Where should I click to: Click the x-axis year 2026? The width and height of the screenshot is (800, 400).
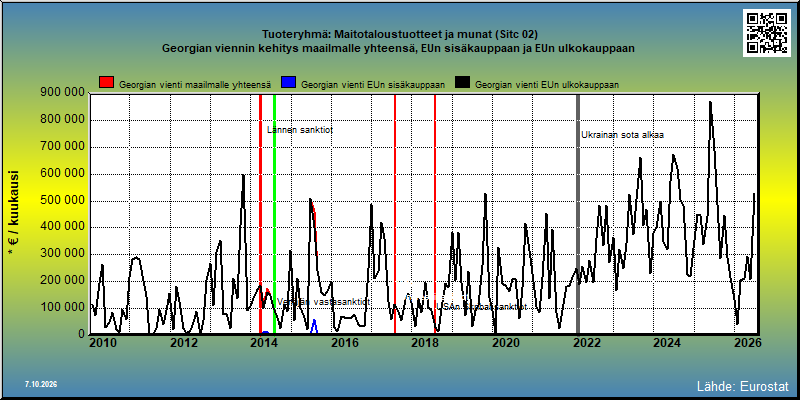[747, 343]
